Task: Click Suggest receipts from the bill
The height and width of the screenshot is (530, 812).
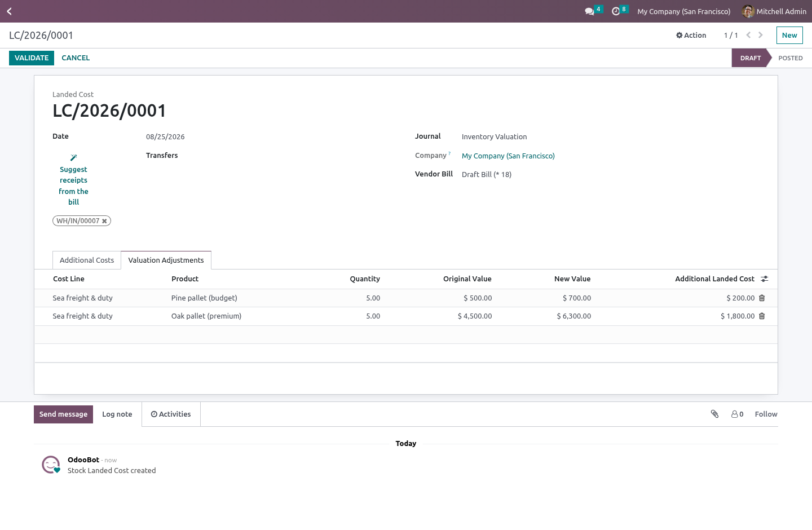Action: click(x=73, y=180)
